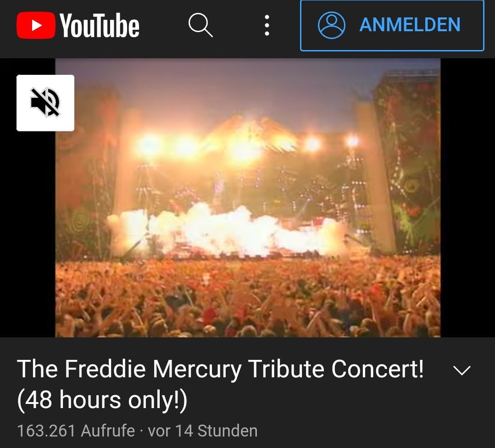Click the account avatar icon beside ANMELDEN
Screen dimensions: 495x448
click(x=331, y=25)
